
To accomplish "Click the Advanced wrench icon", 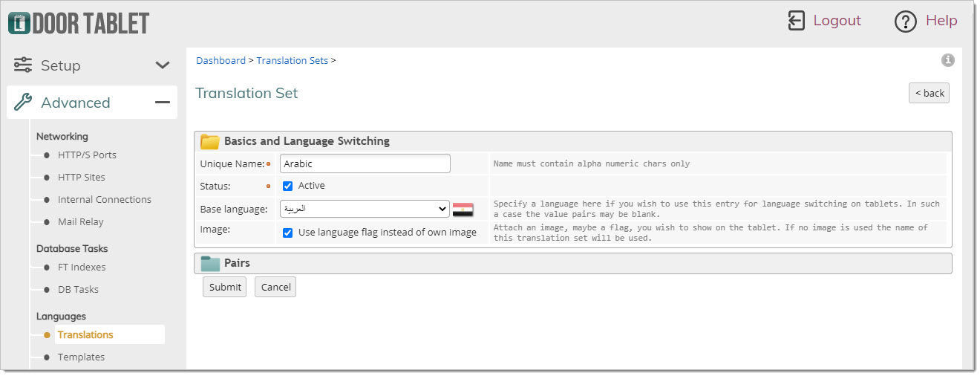I will (23, 103).
